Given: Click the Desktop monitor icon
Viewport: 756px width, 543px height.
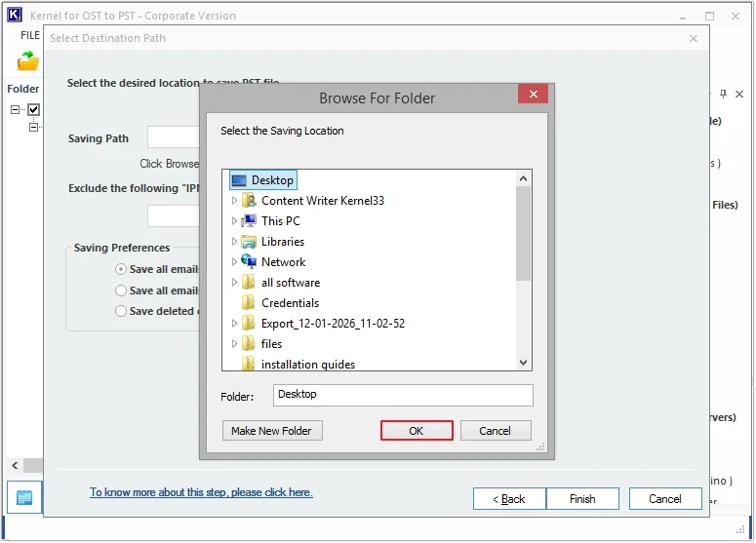Looking at the screenshot, I should tap(239, 180).
